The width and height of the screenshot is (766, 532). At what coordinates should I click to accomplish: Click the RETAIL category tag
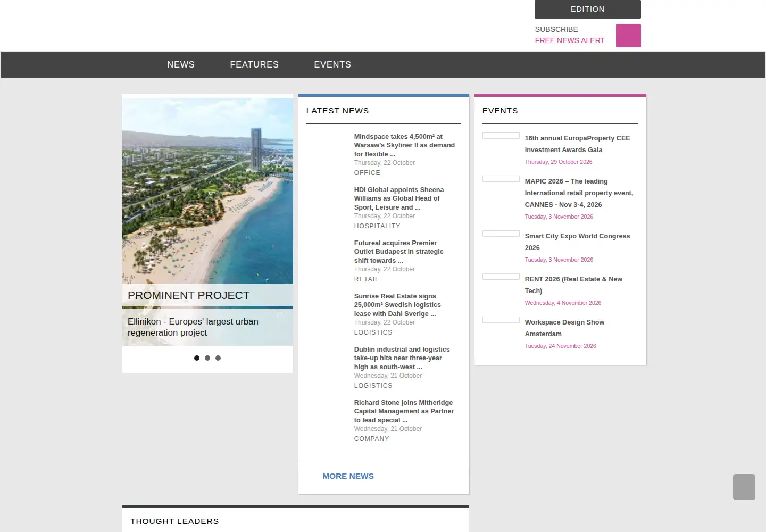point(367,279)
